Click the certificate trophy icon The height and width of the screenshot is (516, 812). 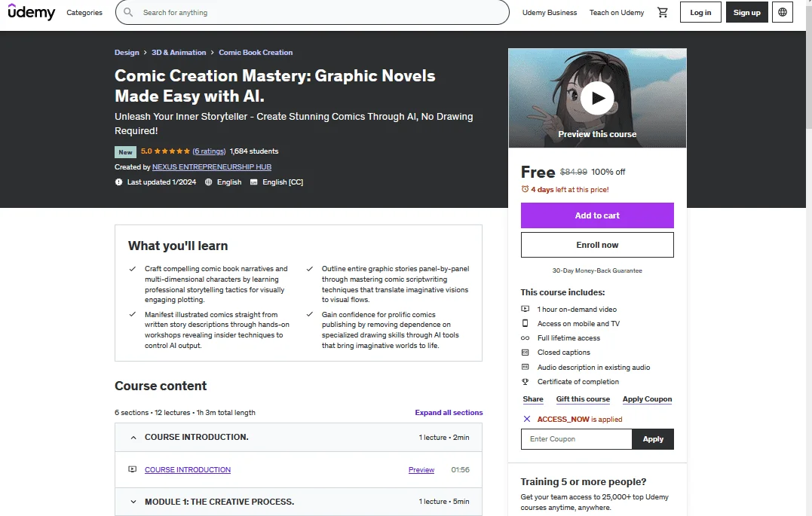(x=525, y=381)
